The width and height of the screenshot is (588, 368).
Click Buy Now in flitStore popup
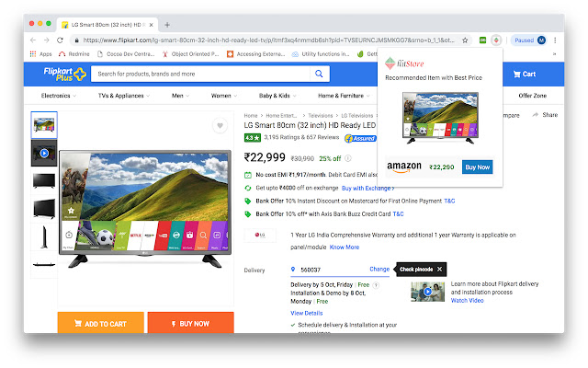pos(478,167)
